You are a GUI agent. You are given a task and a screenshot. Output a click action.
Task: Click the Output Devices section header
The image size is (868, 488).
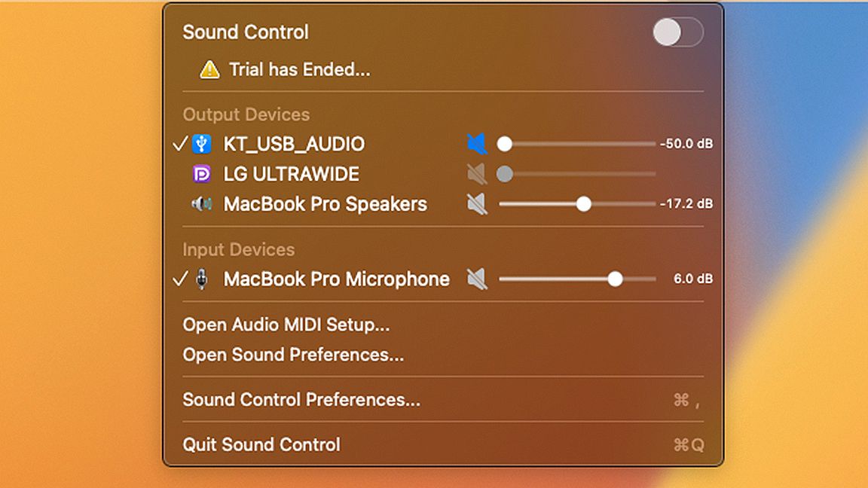246,114
